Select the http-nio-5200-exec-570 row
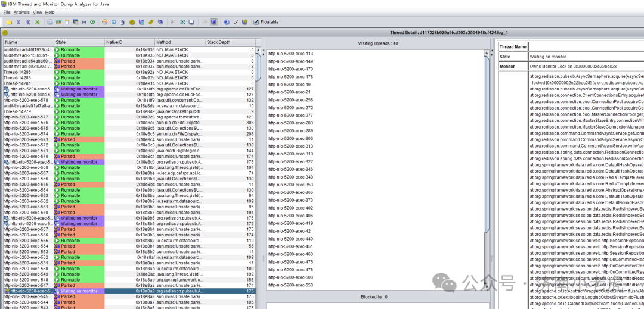Image resolution: width=644 pixels, height=309 pixels. click(129, 157)
